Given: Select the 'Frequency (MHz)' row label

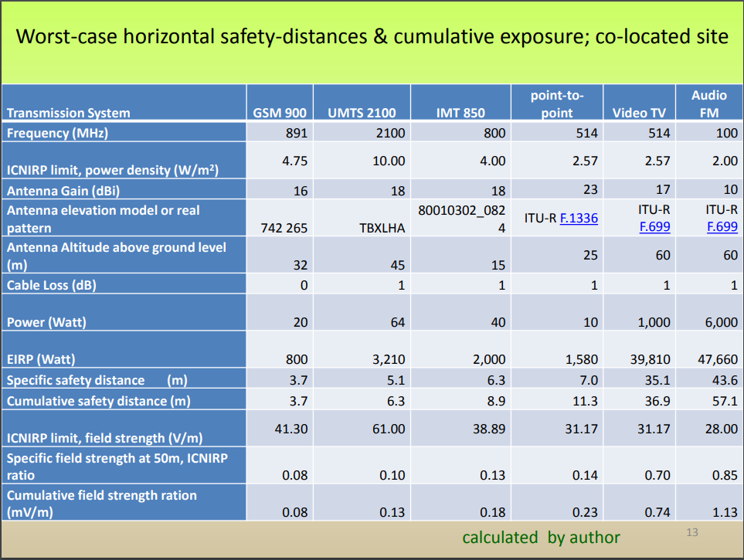Looking at the screenshot, I should 58,133.
